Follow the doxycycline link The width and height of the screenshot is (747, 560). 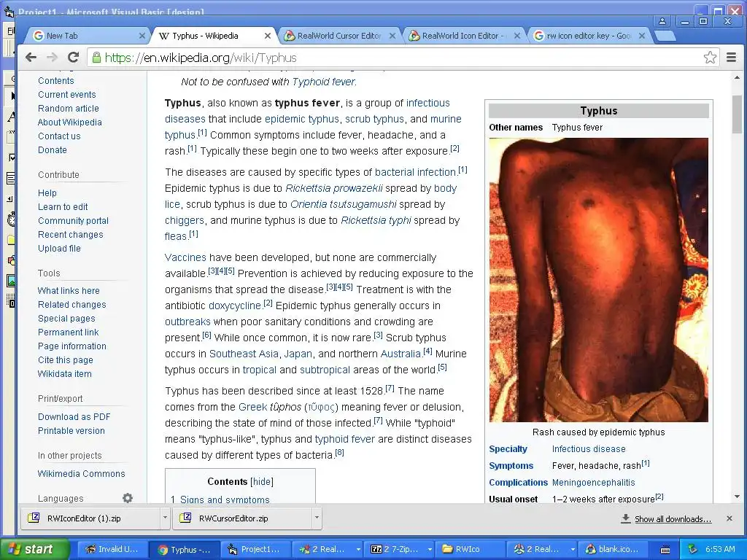click(235, 306)
